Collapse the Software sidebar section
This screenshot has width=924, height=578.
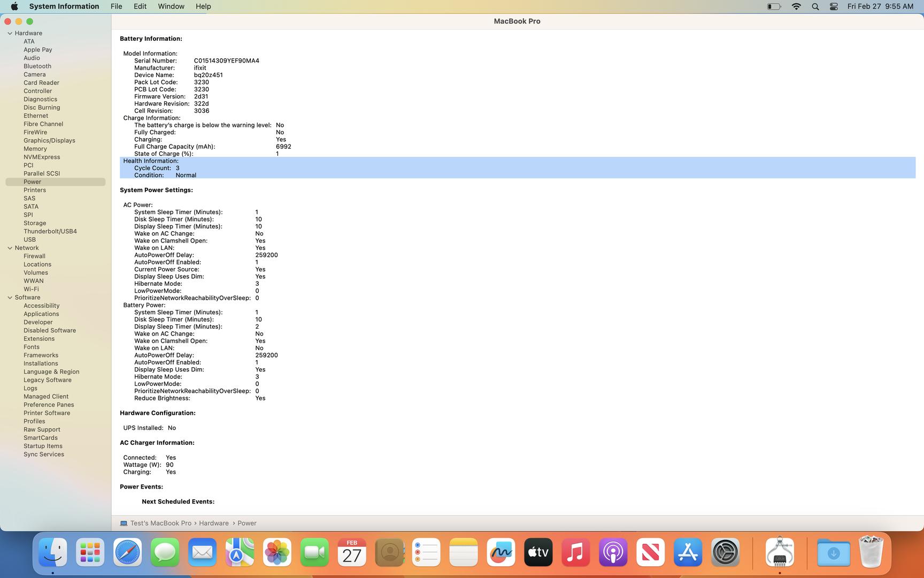10,298
